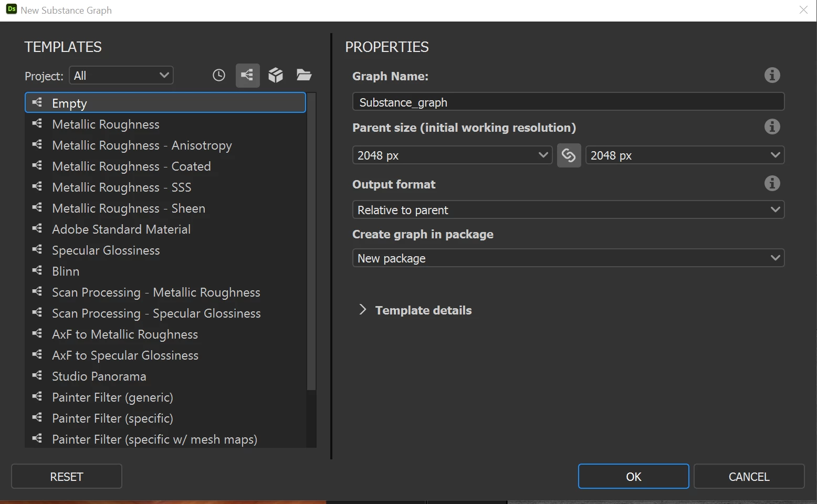Show Parent size info icon
817x504 pixels.
772,127
